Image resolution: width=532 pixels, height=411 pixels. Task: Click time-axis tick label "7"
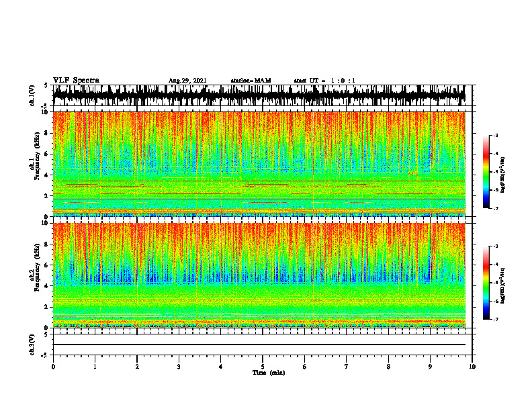347,367
